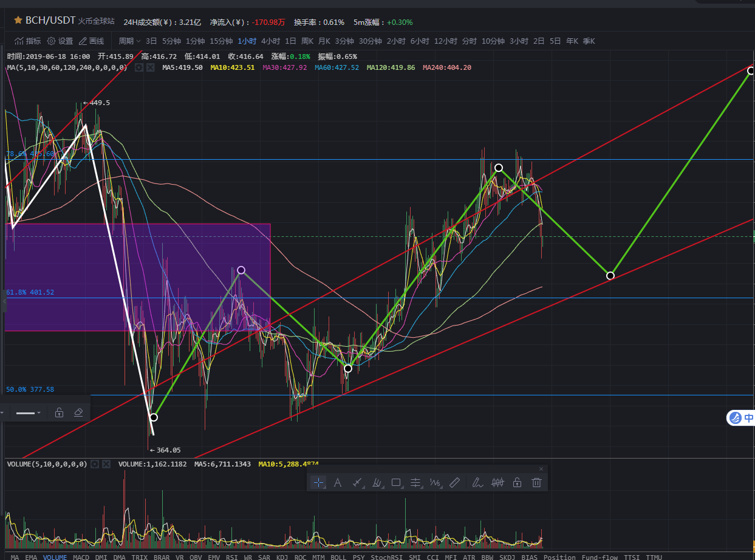Click the MA10:423.51 legend value
Image resolution: width=755 pixels, height=560 pixels.
(233, 67)
